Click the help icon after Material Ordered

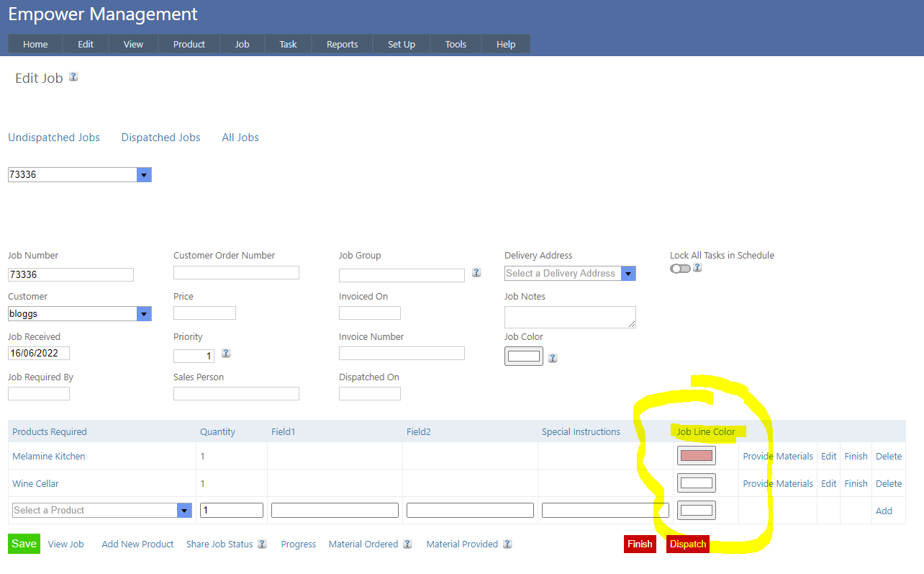(x=407, y=544)
